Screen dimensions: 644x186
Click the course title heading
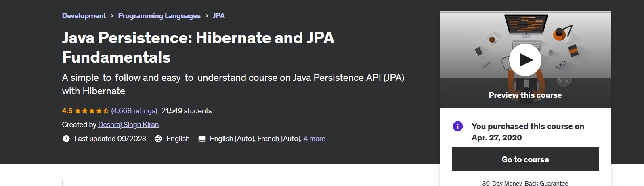pyautogui.click(x=198, y=47)
